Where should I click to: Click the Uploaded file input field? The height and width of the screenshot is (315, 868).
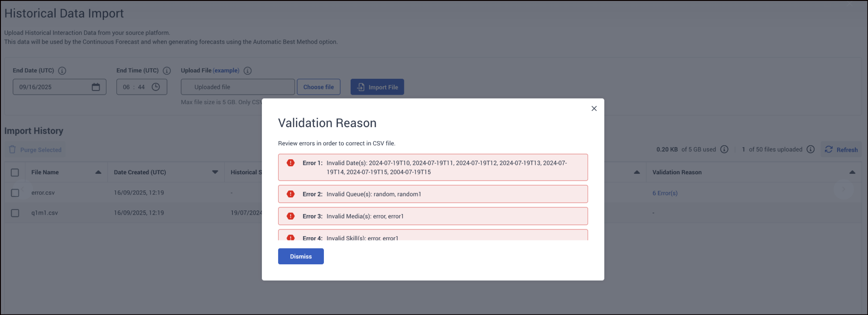click(238, 87)
